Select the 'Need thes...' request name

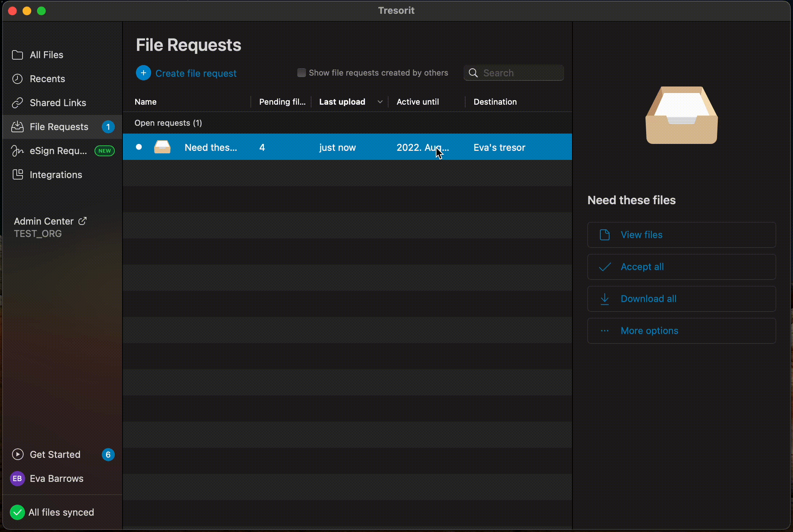[x=211, y=147]
